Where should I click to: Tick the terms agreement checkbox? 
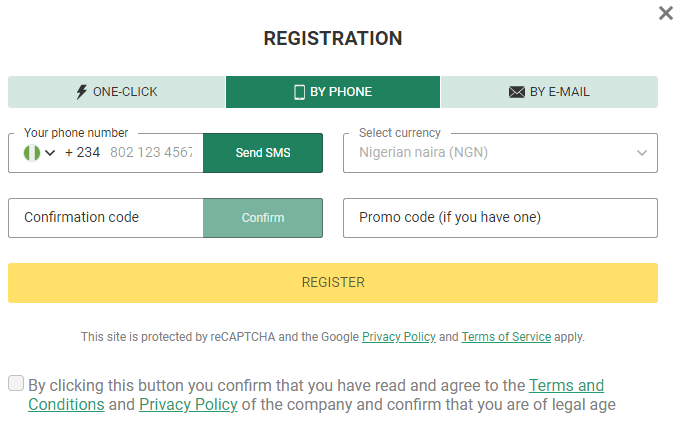(16, 383)
